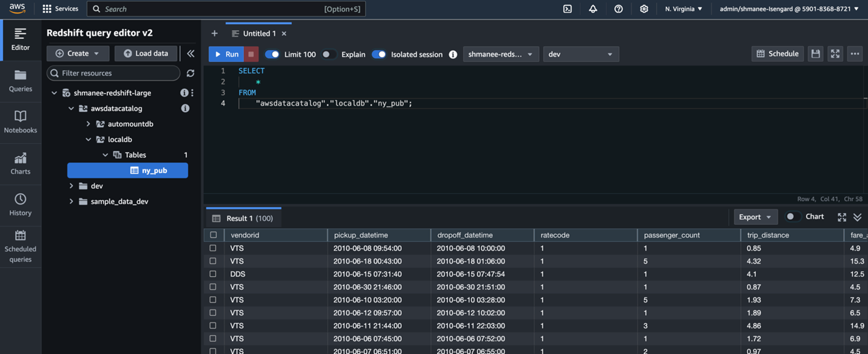Open the dev database dropdown
868x354 pixels.
point(580,54)
